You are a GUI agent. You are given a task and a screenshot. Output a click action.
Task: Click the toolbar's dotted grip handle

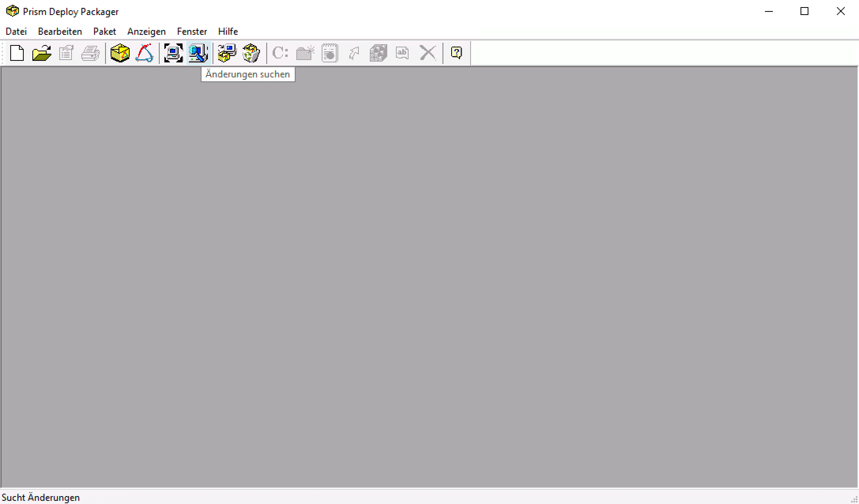[3, 53]
